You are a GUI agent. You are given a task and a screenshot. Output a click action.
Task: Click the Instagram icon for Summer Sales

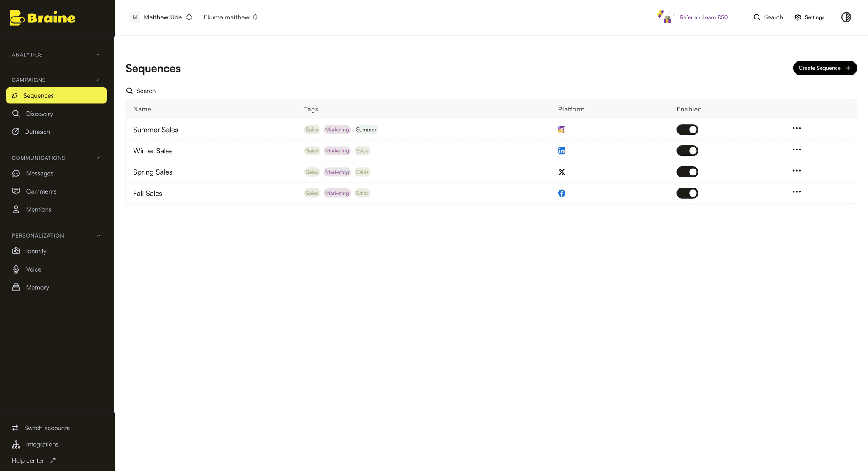click(x=562, y=130)
